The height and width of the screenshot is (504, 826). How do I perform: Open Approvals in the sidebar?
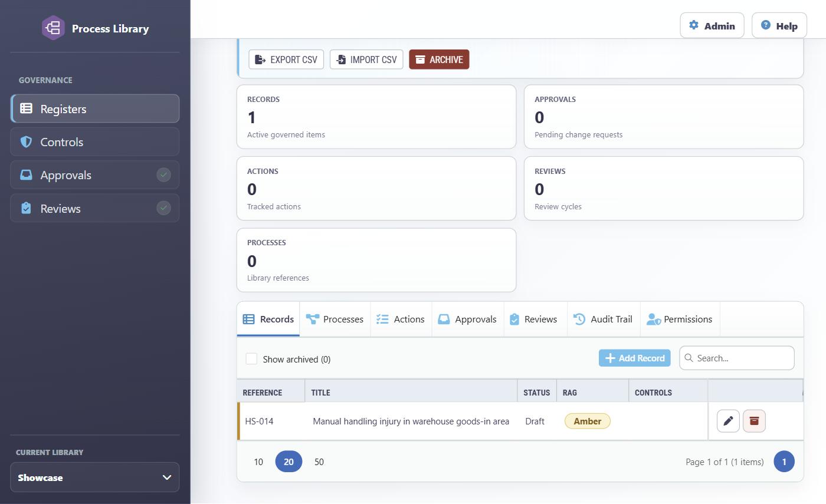(x=95, y=175)
